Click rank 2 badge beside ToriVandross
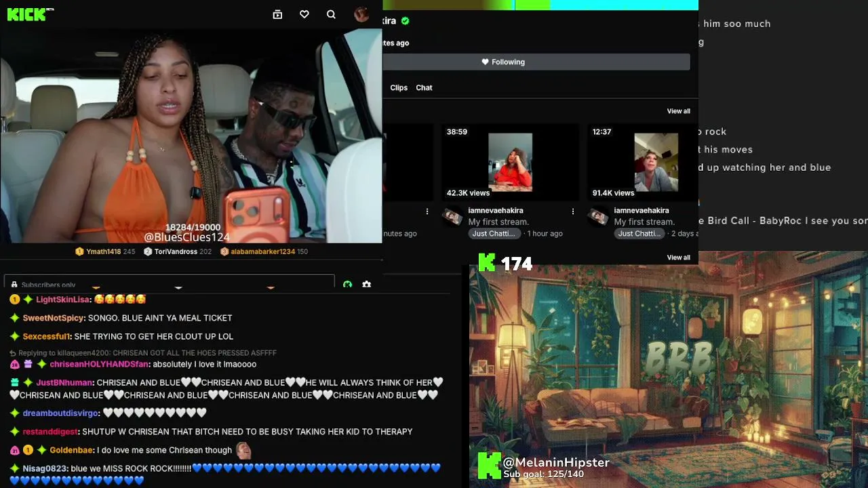The height and width of the screenshot is (488, 868). [x=148, y=251]
